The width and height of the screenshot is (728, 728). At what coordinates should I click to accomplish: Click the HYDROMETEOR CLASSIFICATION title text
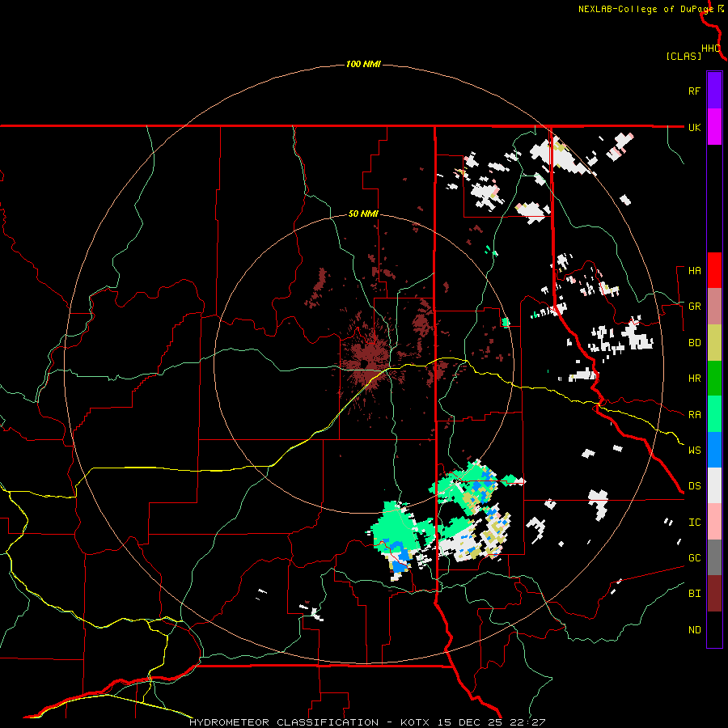(x=284, y=722)
